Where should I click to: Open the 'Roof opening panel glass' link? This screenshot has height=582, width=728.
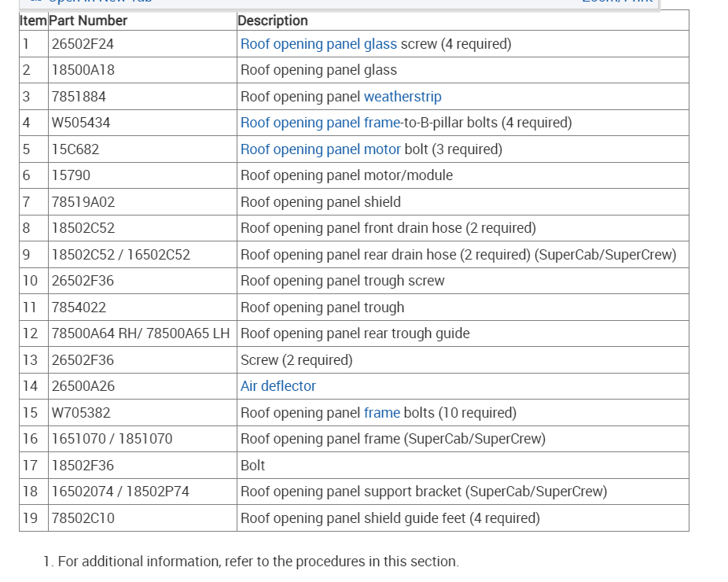point(318,44)
